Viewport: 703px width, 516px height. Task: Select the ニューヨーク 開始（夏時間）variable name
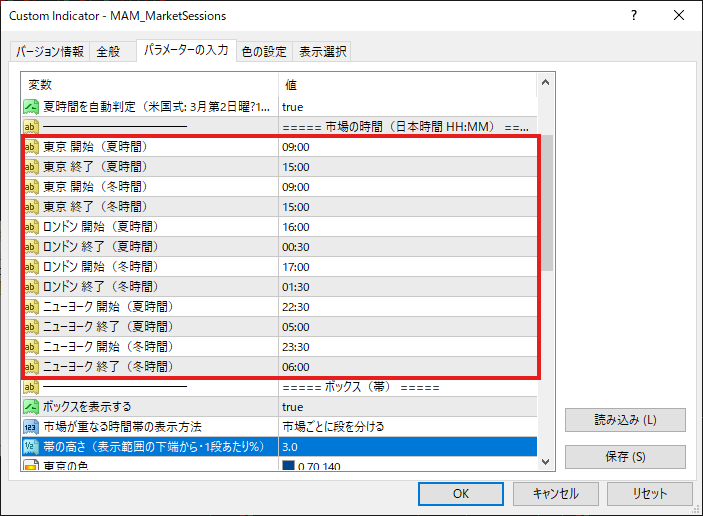tap(108, 307)
